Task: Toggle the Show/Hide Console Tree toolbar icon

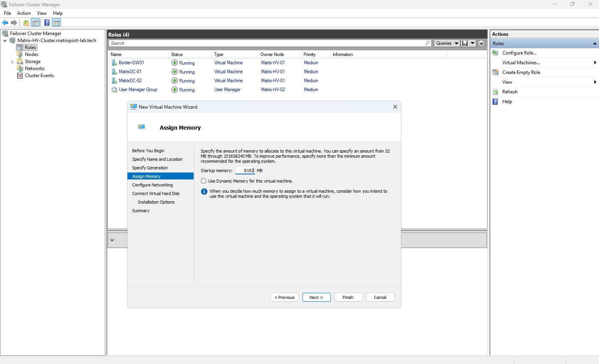Action: [x=35, y=23]
